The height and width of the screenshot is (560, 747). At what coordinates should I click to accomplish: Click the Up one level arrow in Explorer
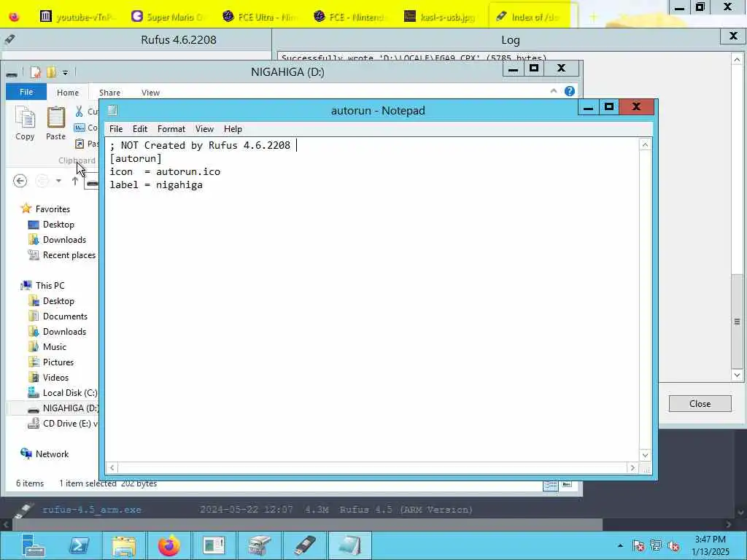75,181
